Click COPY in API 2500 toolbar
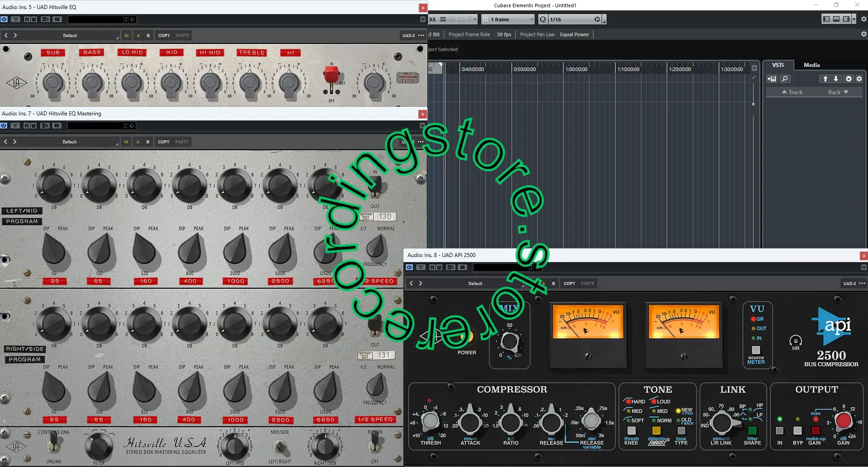Screen dimensions: 868x467 pyautogui.click(x=569, y=283)
